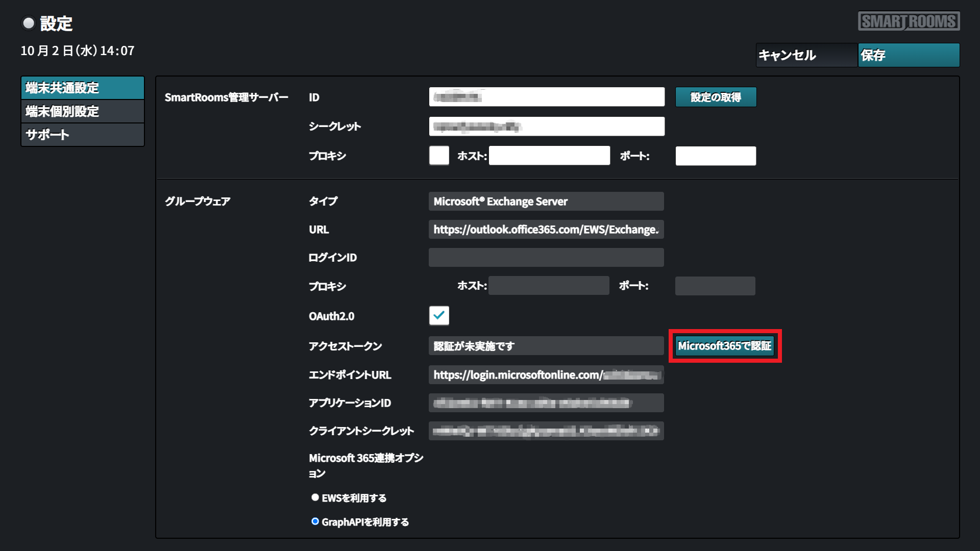This screenshot has height=551, width=980.
Task: Click the SmartRooms logo icon
Action: click(x=909, y=21)
